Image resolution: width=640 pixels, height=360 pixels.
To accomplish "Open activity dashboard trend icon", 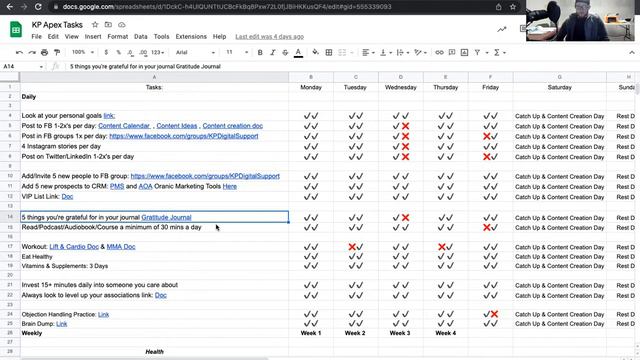I will [502, 29].
